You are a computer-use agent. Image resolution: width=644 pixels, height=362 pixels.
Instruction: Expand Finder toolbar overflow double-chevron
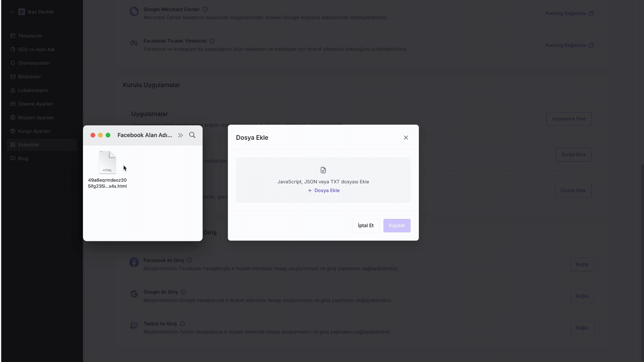(x=180, y=135)
